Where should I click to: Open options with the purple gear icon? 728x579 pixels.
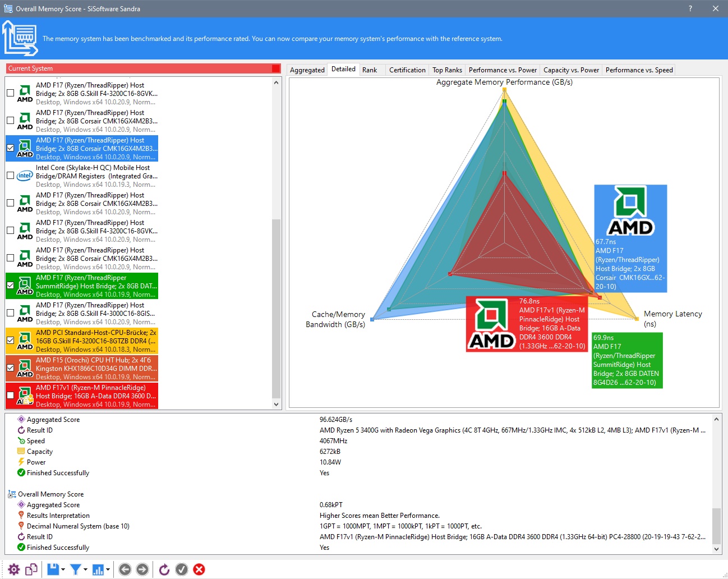tap(14, 569)
